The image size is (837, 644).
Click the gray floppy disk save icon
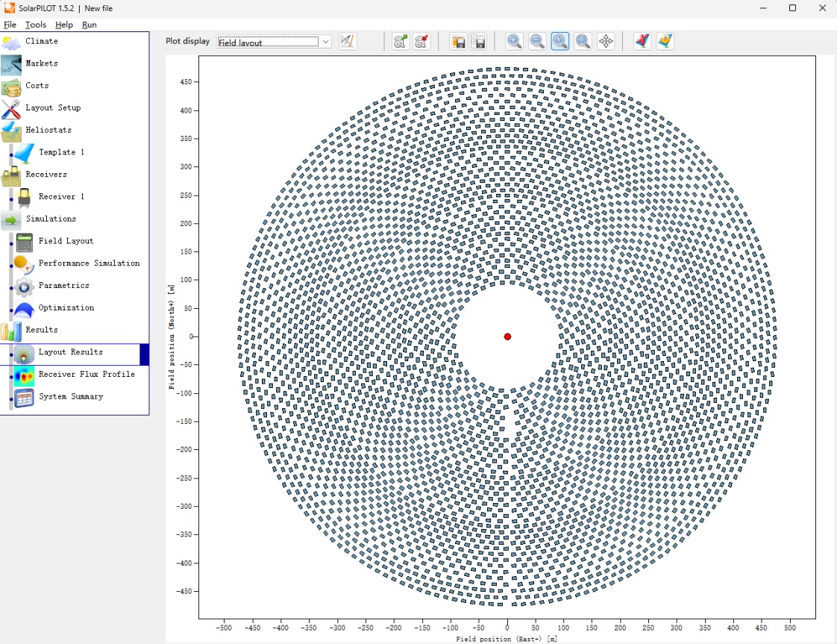click(479, 42)
